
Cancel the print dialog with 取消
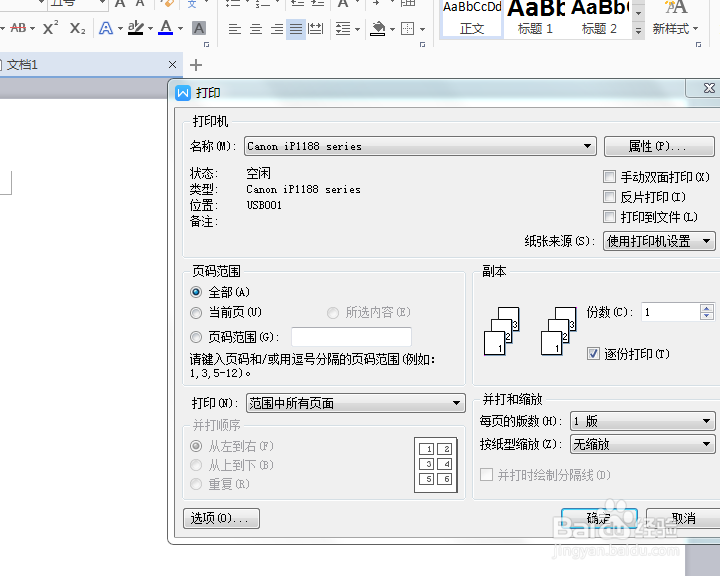[x=683, y=518]
